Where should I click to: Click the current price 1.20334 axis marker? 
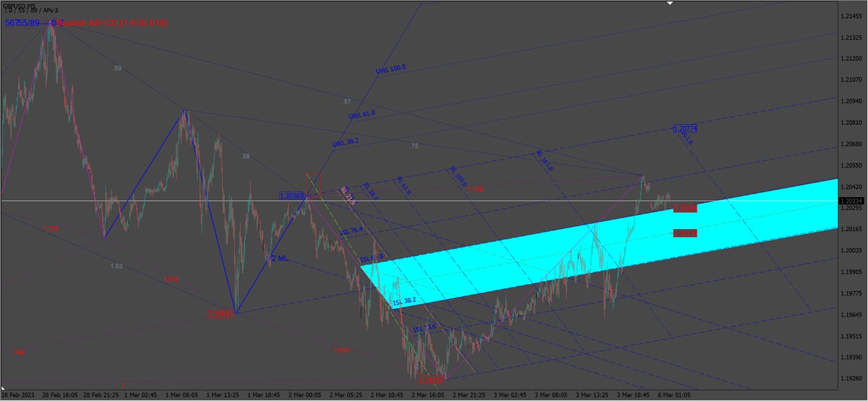point(852,201)
